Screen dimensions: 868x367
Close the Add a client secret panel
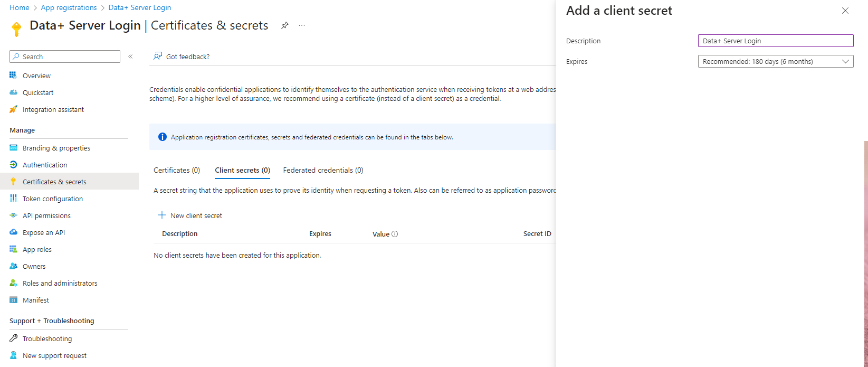[845, 11]
